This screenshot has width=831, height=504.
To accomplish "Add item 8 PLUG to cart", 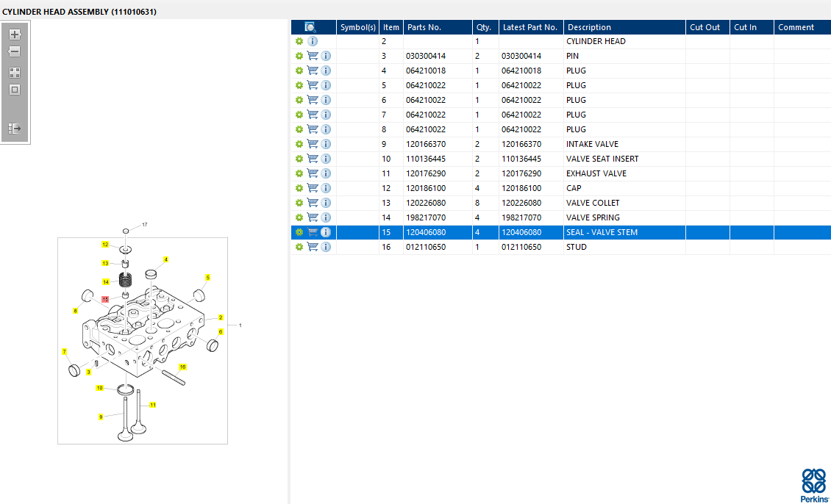I will tap(313, 129).
